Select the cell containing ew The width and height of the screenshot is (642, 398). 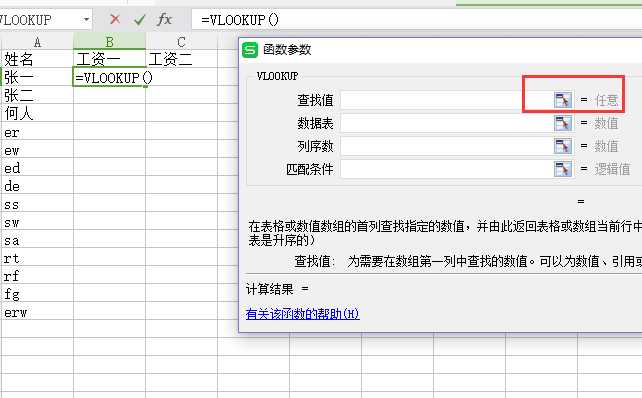coord(37,149)
